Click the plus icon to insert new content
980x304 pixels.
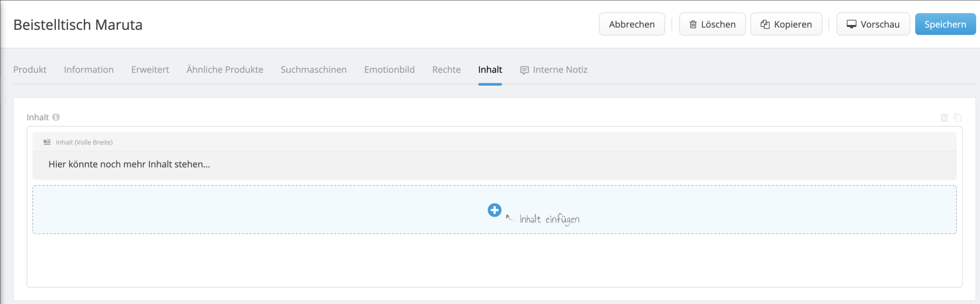[x=494, y=210]
